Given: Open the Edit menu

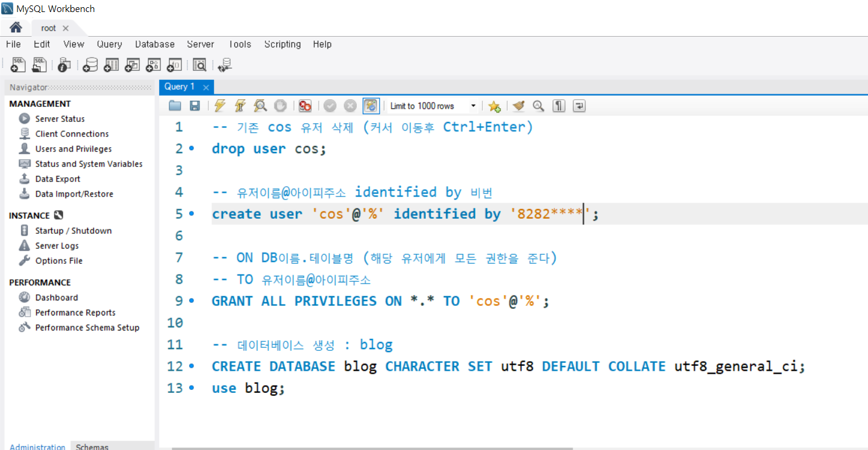Looking at the screenshot, I should click(42, 44).
